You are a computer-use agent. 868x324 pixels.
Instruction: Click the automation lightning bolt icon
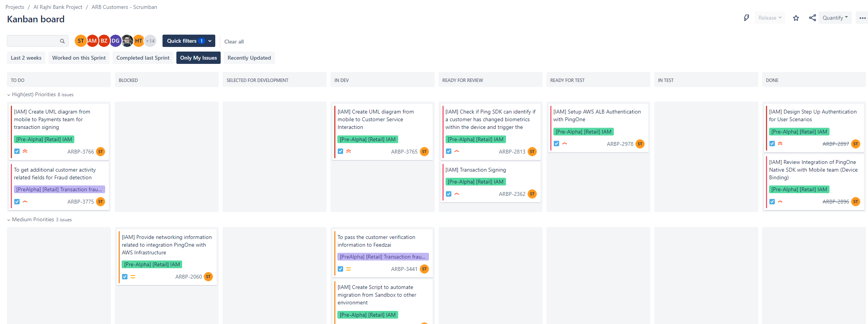click(x=746, y=18)
